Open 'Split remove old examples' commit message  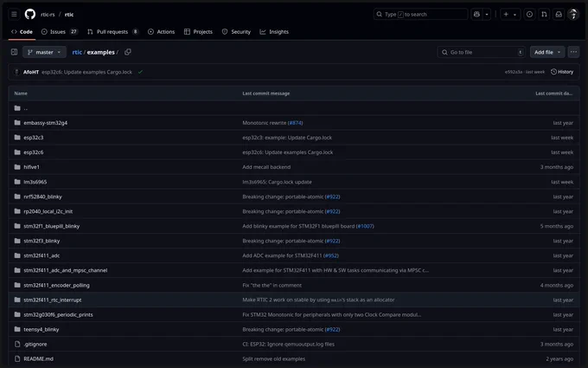tap(273, 358)
